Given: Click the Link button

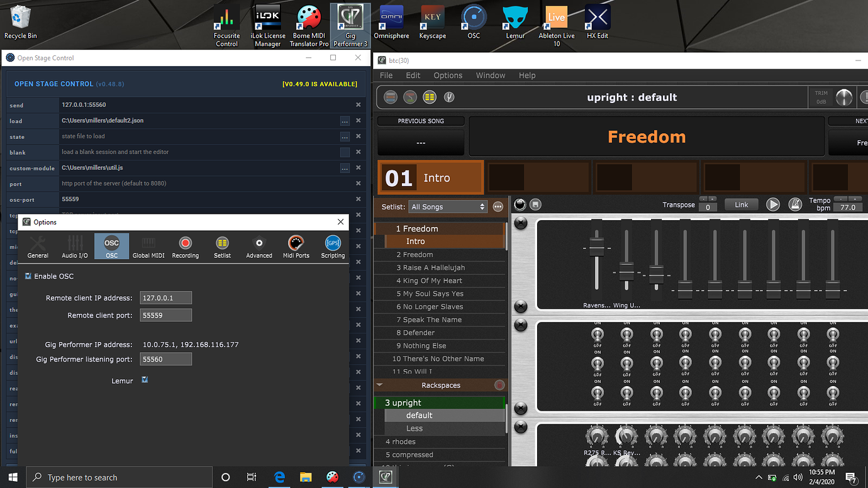Looking at the screenshot, I should 742,204.
